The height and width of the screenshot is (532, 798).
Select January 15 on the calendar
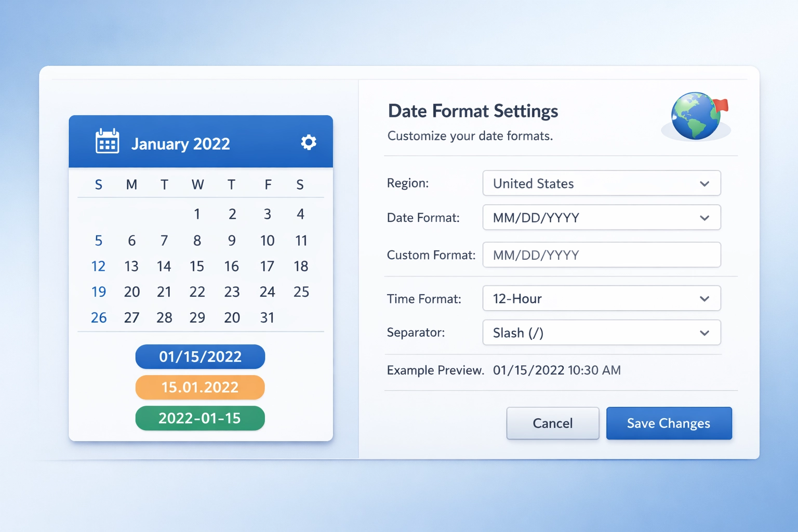[197, 266]
